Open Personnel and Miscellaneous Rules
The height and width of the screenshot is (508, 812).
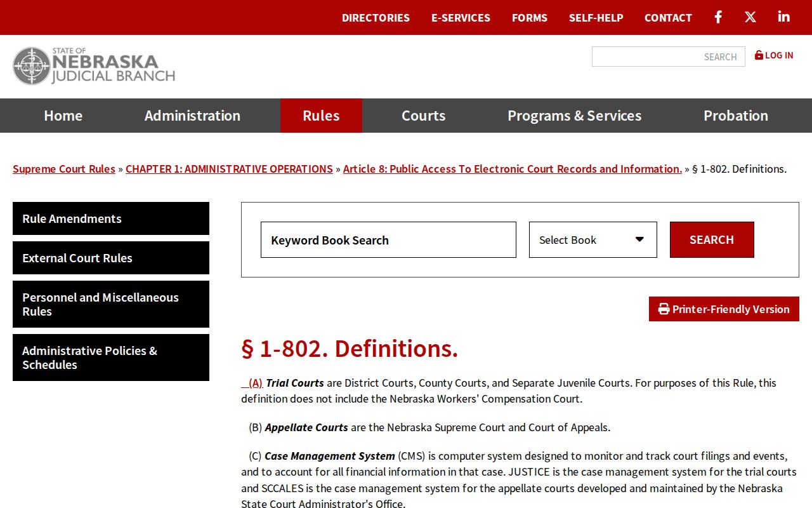pos(111,304)
